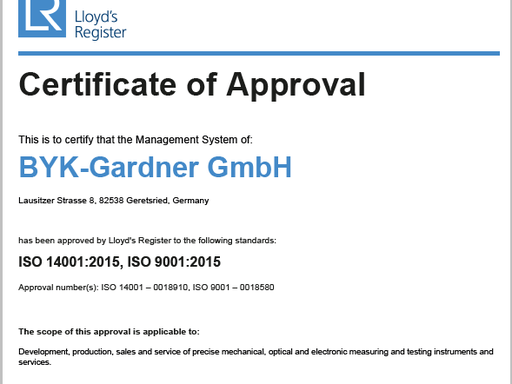The image size is (512, 384).
Task: Select the word "Approval" in the large heading
Action: pos(296,86)
